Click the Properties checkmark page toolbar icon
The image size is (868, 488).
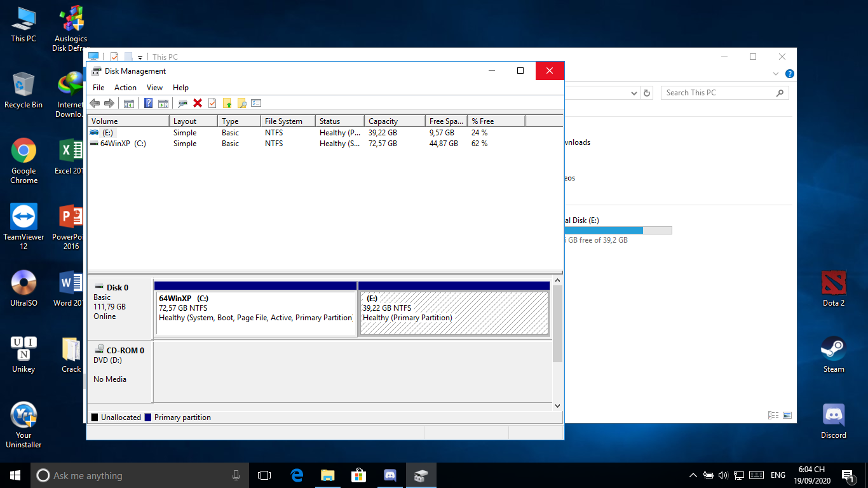(212, 103)
